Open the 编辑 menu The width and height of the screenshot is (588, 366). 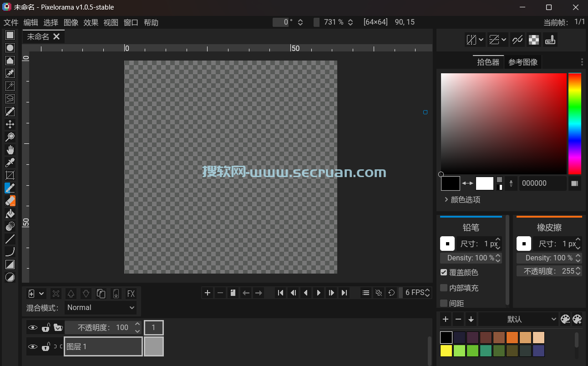[31, 22]
